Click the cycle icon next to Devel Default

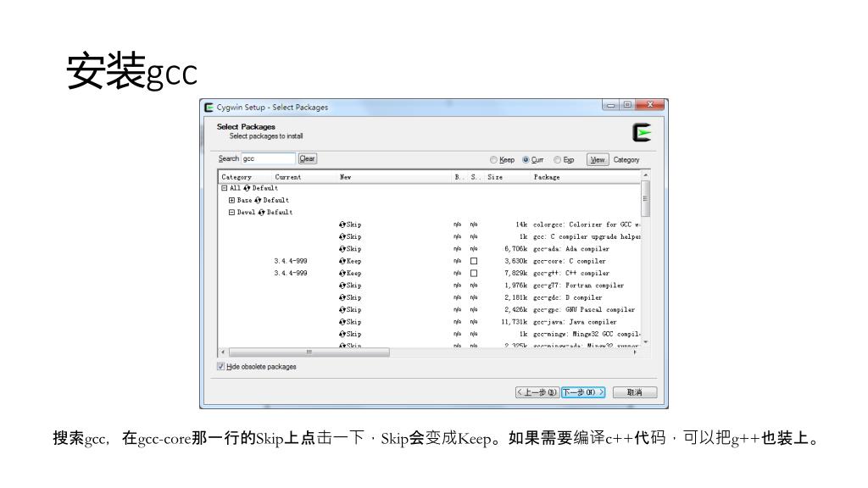pyautogui.click(x=261, y=213)
